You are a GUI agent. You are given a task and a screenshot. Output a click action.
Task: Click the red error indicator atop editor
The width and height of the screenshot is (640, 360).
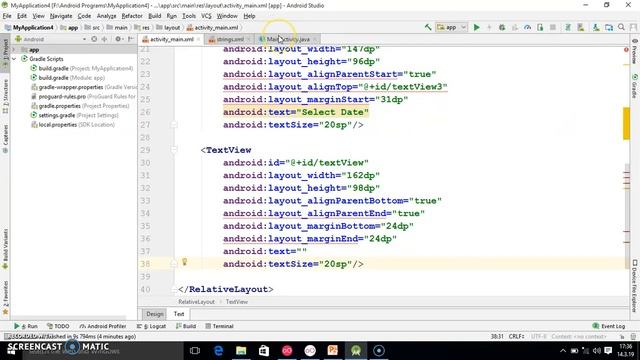click(x=626, y=50)
